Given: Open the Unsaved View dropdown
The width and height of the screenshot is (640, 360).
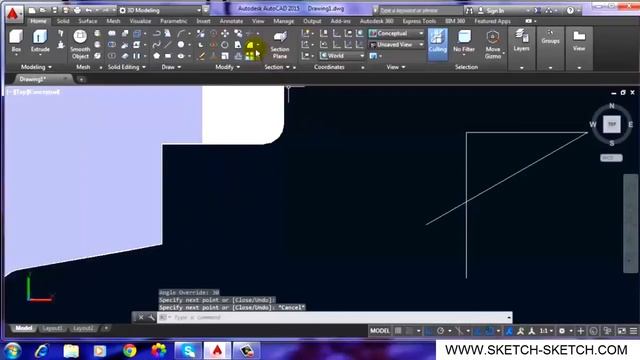Looking at the screenshot, I should pyautogui.click(x=396, y=44).
